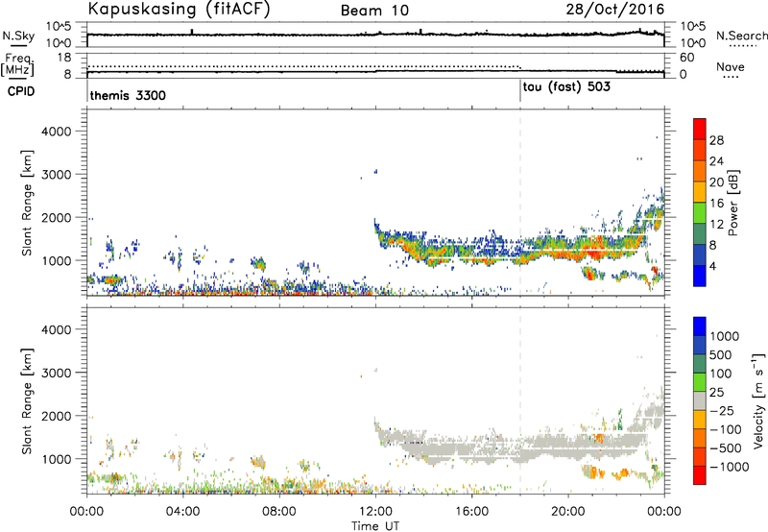This screenshot has width=768, height=532.
Task: Click the 'Time UT' axis label
Action: pyautogui.click(x=375, y=526)
